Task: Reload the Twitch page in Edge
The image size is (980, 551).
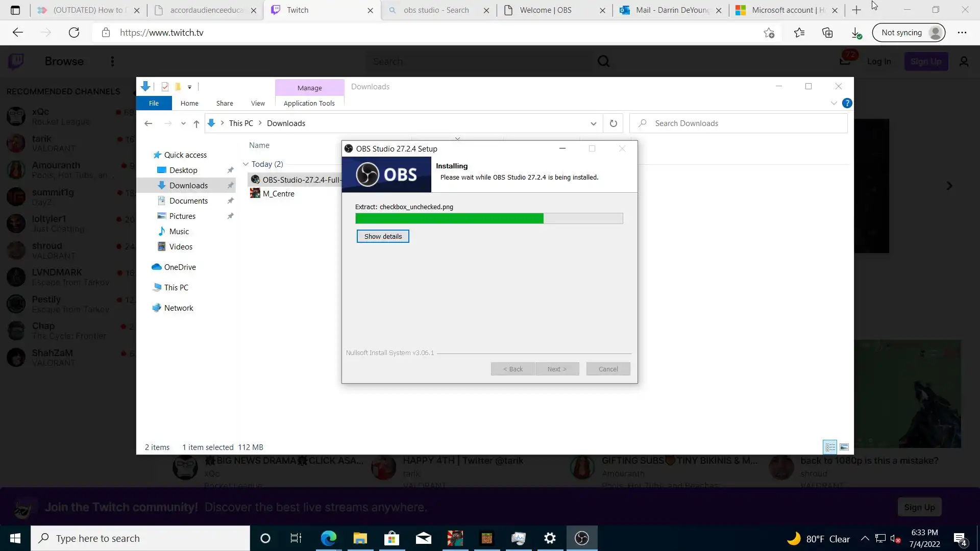Action: [x=74, y=33]
